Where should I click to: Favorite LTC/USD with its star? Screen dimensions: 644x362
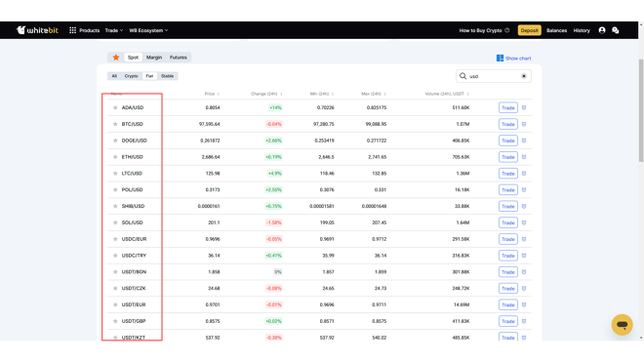click(x=115, y=174)
